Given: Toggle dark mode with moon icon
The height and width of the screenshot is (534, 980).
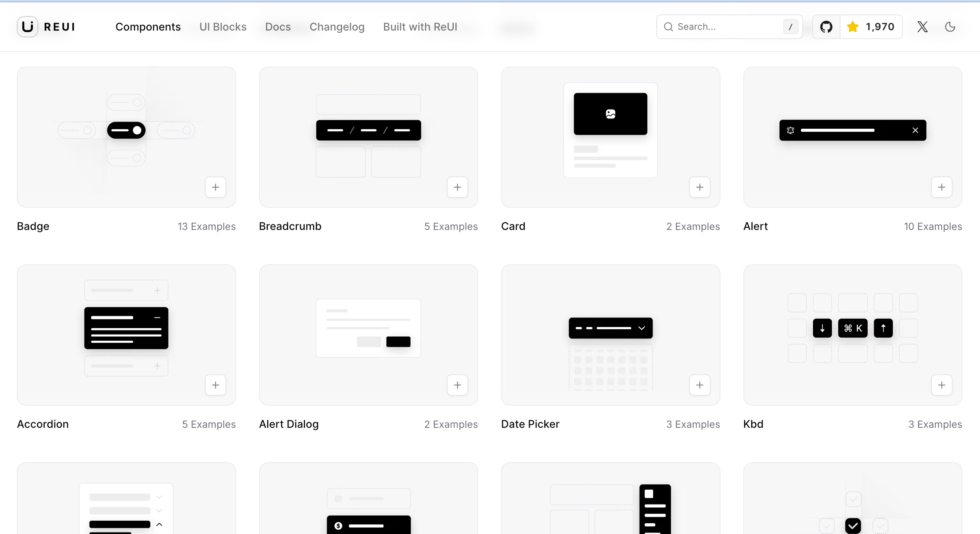Looking at the screenshot, I should coord(950,27).
